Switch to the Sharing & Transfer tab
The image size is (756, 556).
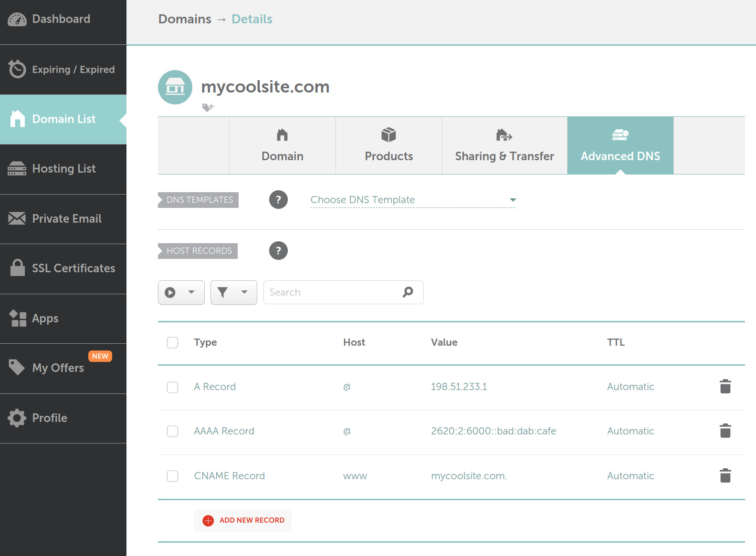(x=504, y=145)
